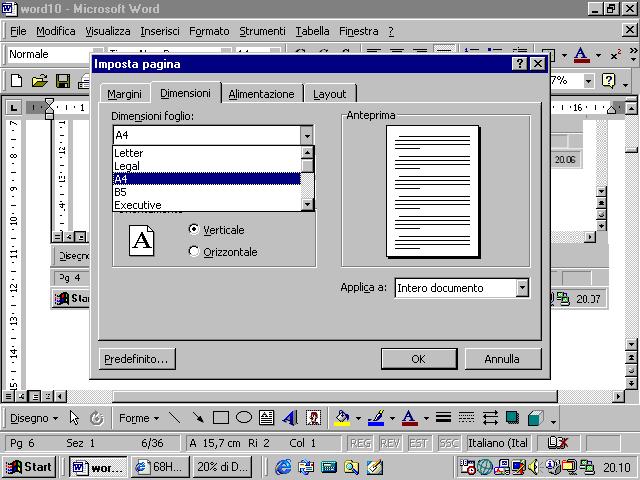The width and height of the screenshot is (640, 480).
Task: Insert a Text Box from drawing toolbar
Action: pos(267,418)
